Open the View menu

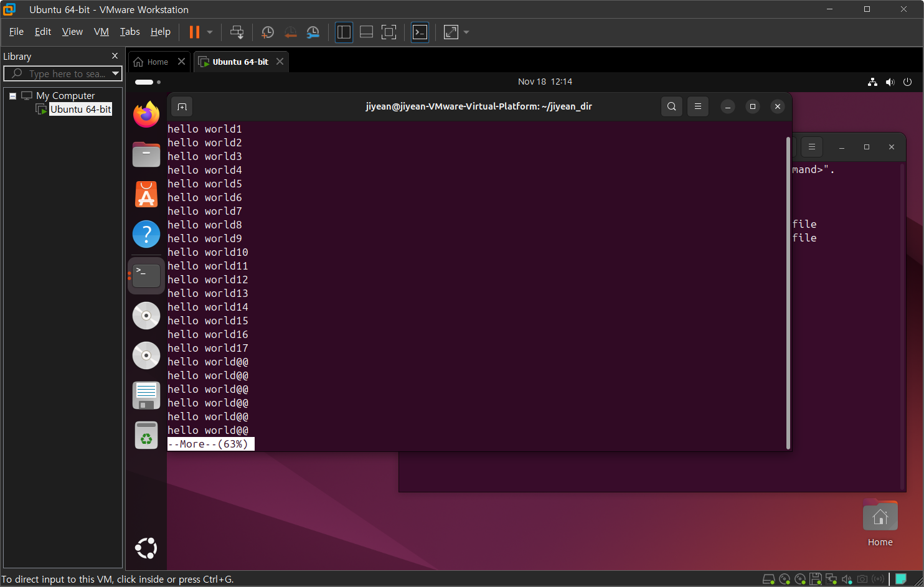point(72,32)
